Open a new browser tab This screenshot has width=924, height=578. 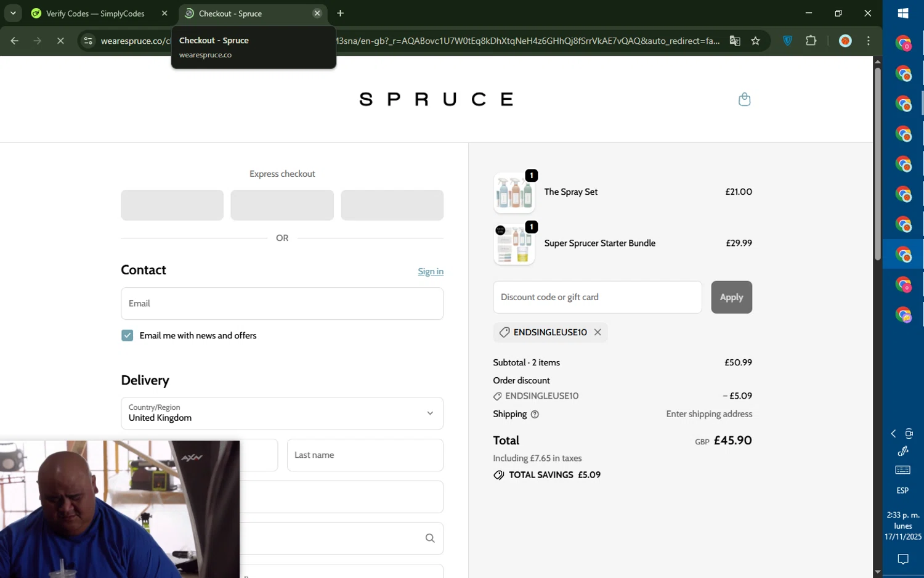coord(340,14)
